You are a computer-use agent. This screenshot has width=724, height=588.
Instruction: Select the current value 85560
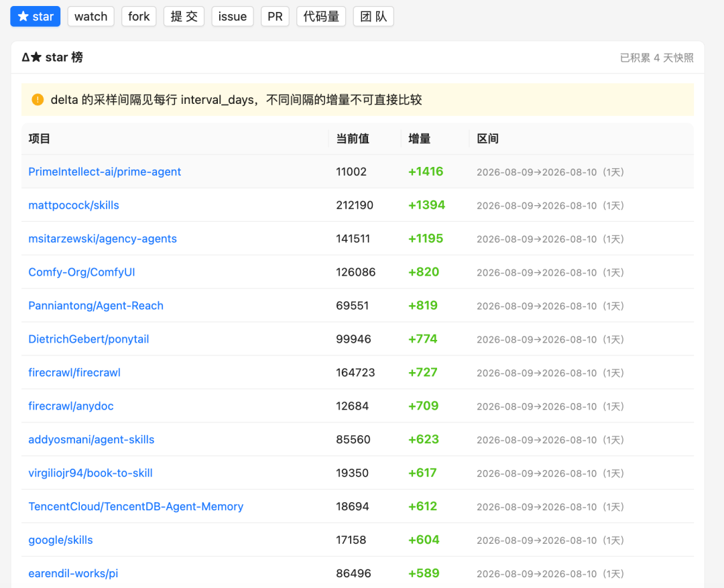353,440
